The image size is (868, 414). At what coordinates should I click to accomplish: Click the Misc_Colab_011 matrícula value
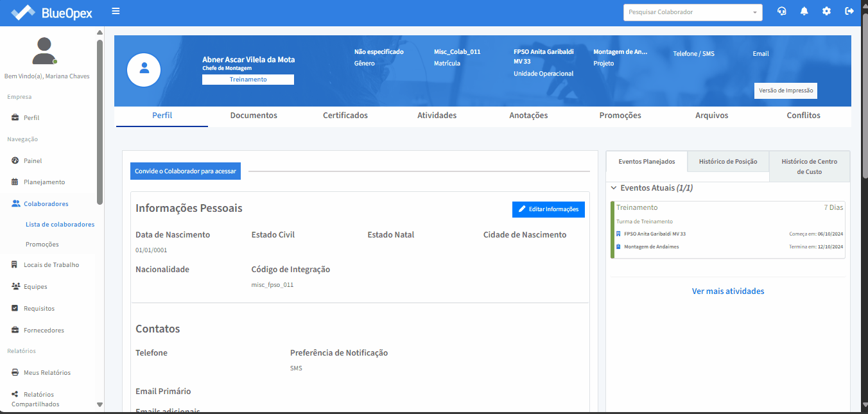(457, 52)
